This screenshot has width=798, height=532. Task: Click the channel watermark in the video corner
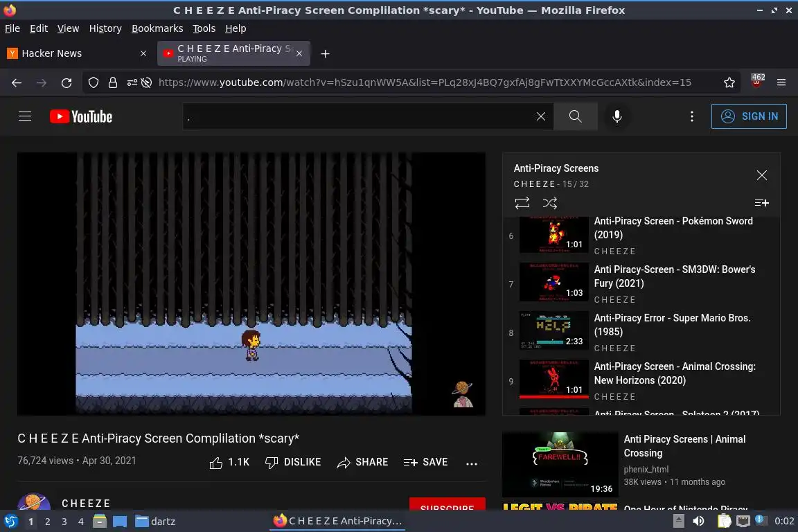463,394
